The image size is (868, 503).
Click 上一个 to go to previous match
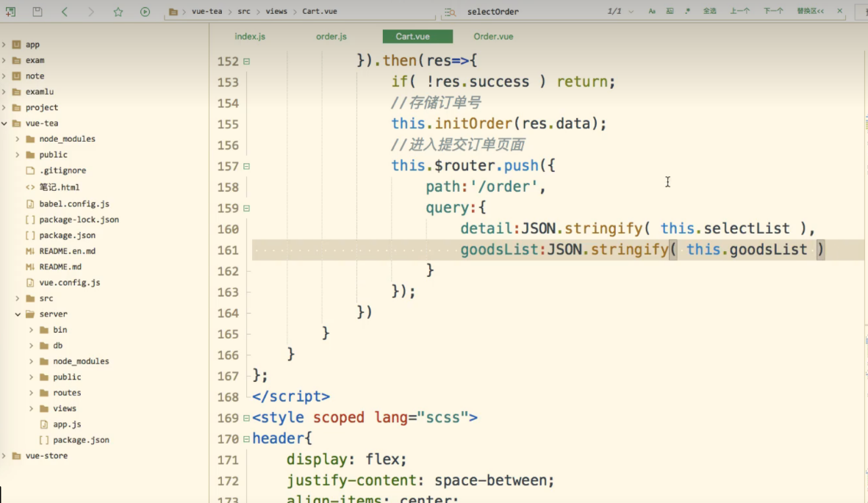740,11
